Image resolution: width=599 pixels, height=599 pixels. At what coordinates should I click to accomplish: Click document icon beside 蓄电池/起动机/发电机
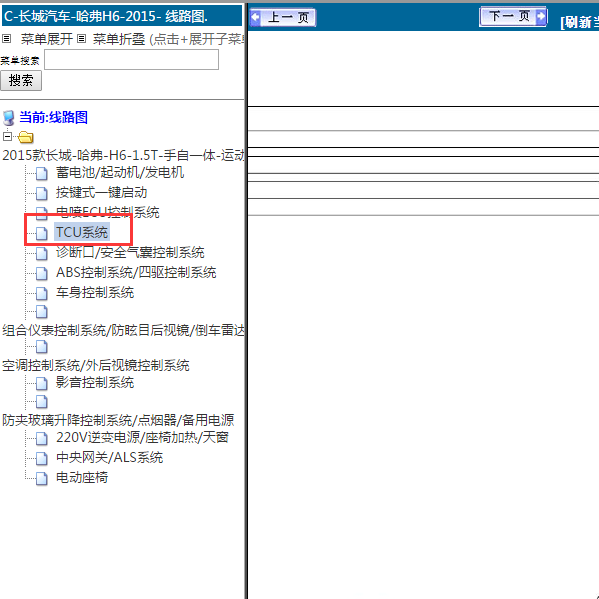click(42, 173)
